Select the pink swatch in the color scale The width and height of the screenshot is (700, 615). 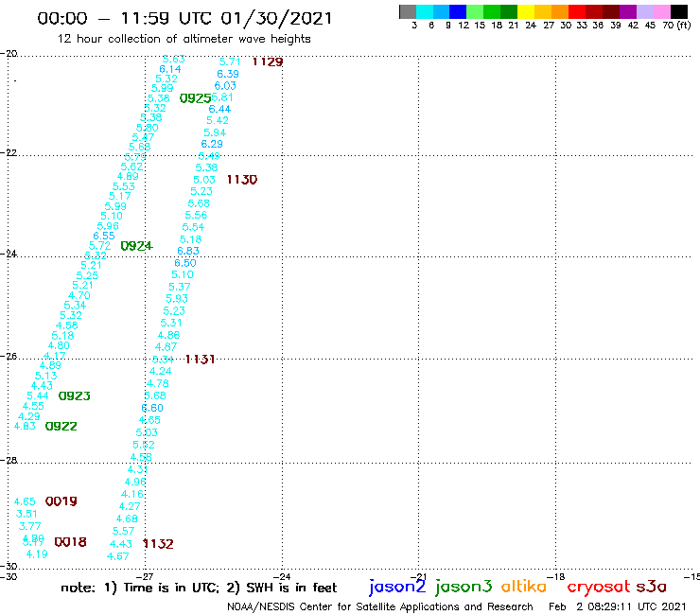click(x=661, y=11)
